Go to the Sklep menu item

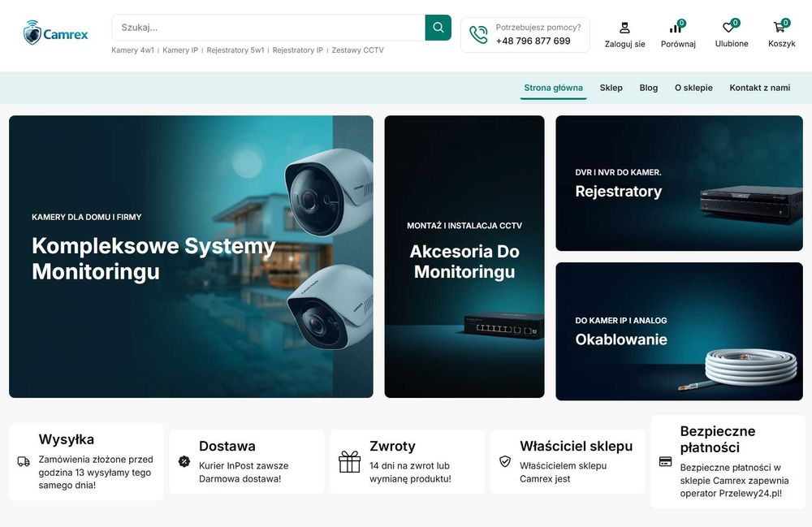click(x=611, y=88)
